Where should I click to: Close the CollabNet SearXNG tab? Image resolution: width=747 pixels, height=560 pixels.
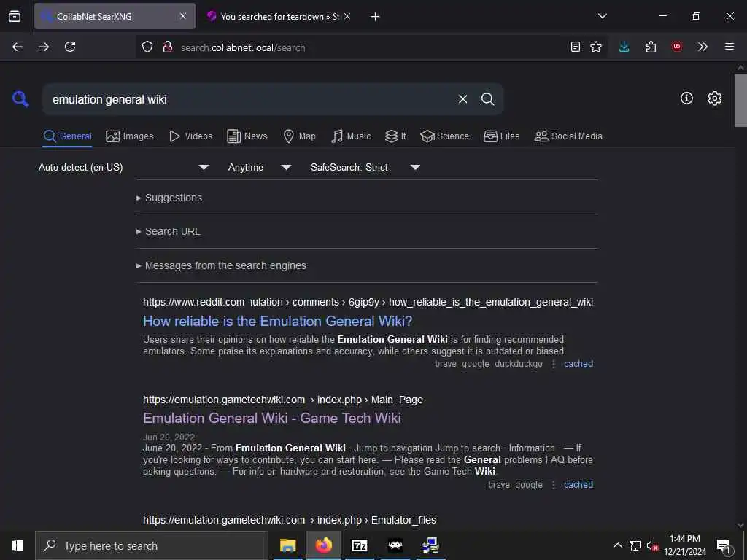(x=183, y=16)
